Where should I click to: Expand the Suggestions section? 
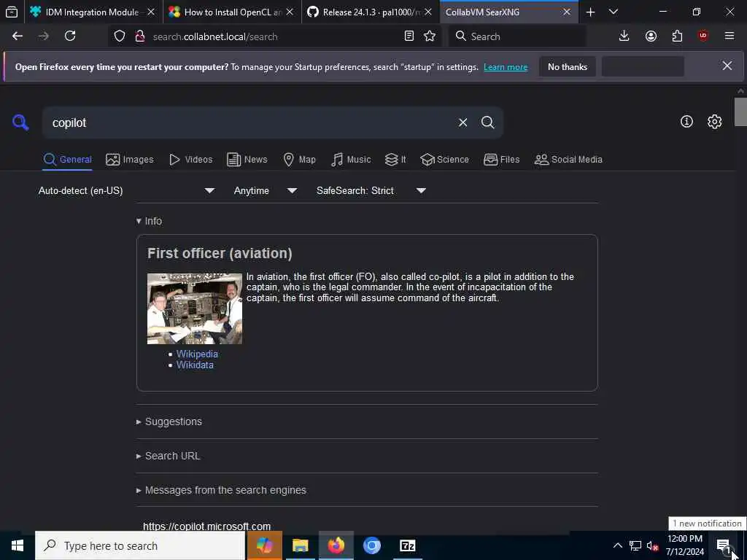pos(169,422)
